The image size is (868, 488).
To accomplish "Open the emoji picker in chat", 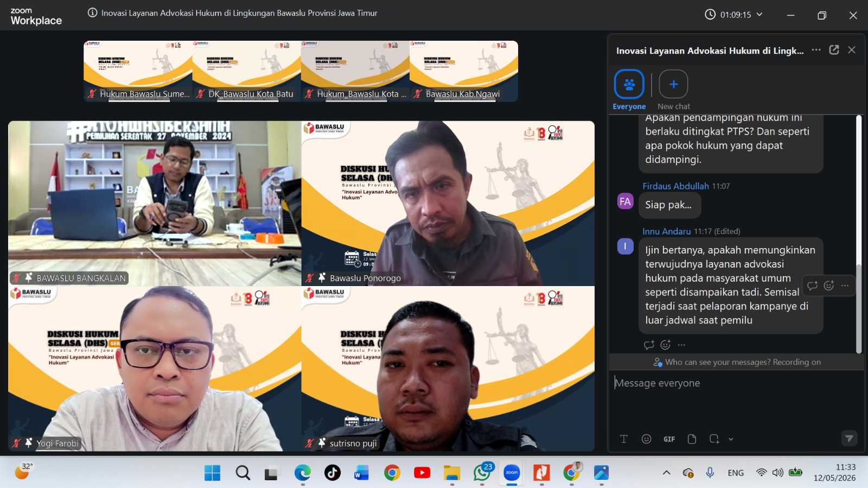I will (x=646, y=439).
